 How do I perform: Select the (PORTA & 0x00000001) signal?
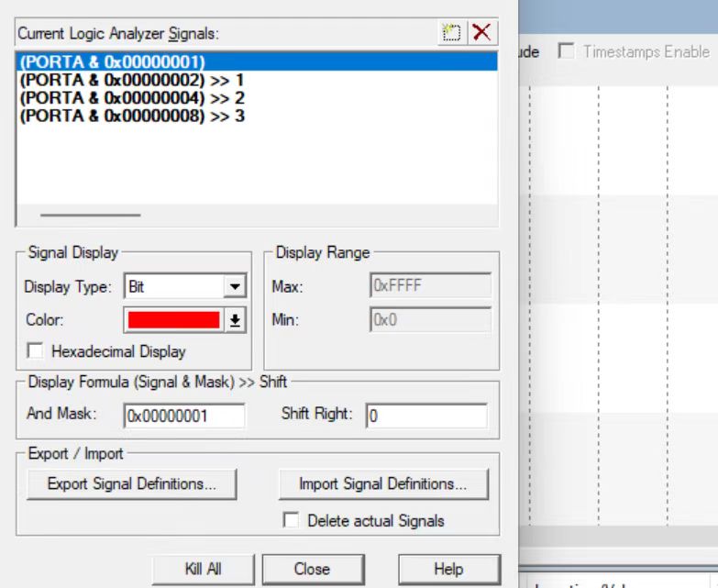[x=257, y=61]
